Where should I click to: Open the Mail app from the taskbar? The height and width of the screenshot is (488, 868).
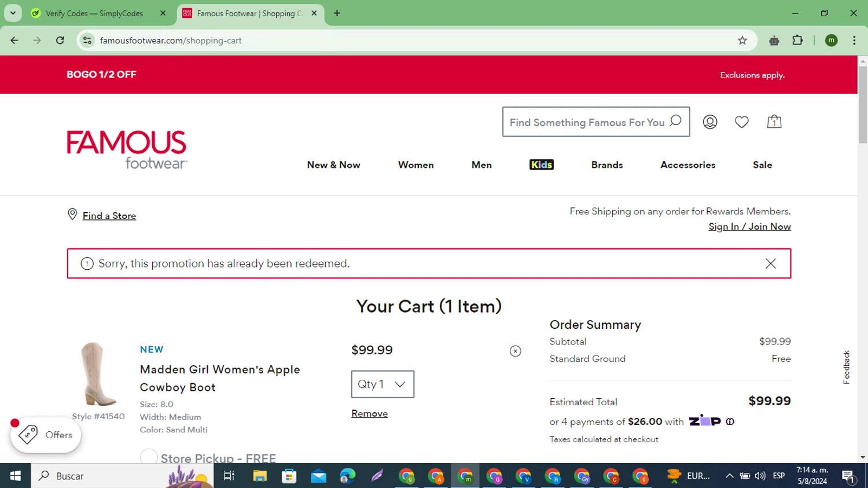click(318, 476)
